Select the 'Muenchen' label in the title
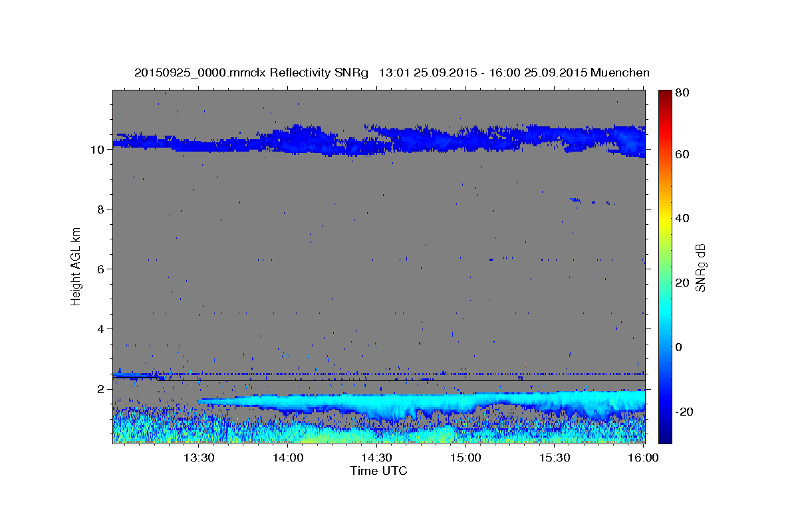Image resolution: width=798 pixels, height=532 pixels. tap(618, 72)
